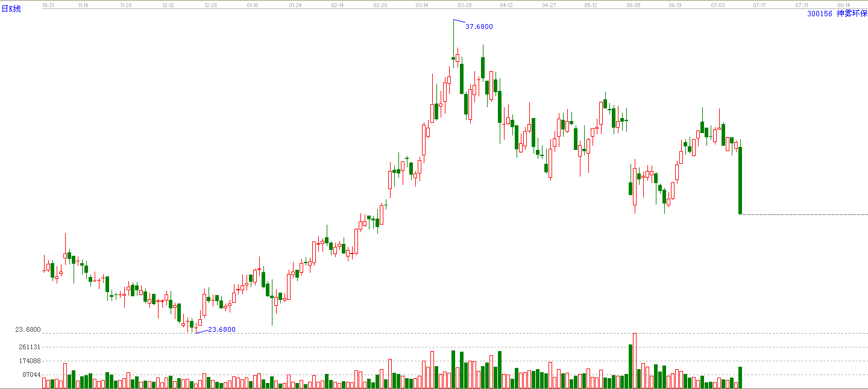The width and height of the screenshot is (868, 389).
Task: Click the 12-26 date label
Action: point(210,4)
